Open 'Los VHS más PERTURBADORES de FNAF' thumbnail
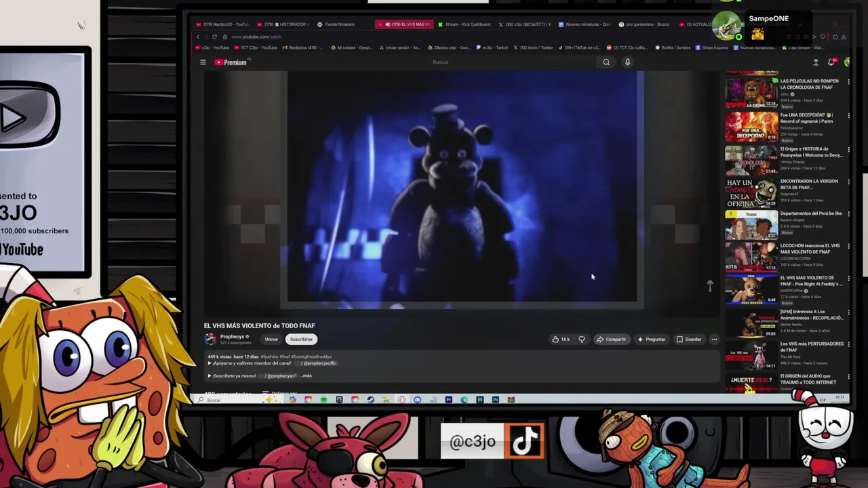This screenshot has height=488, width=868. (751, 356)
